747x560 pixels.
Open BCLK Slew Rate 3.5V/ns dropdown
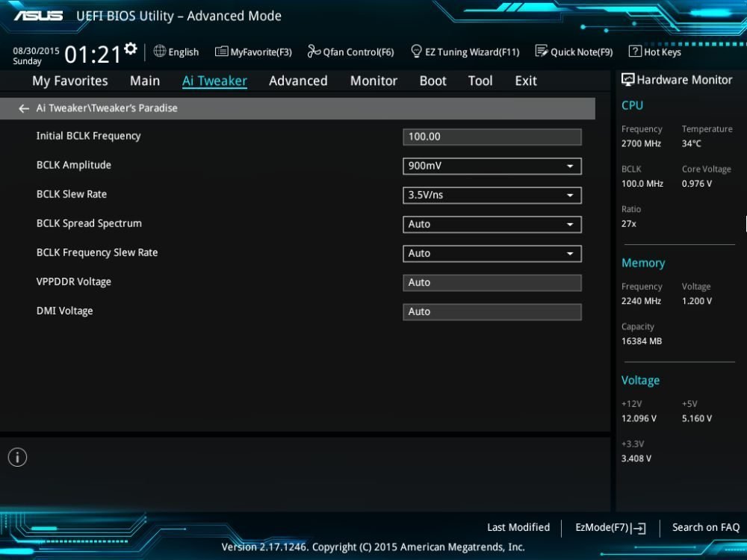click(x=492, y=195)
